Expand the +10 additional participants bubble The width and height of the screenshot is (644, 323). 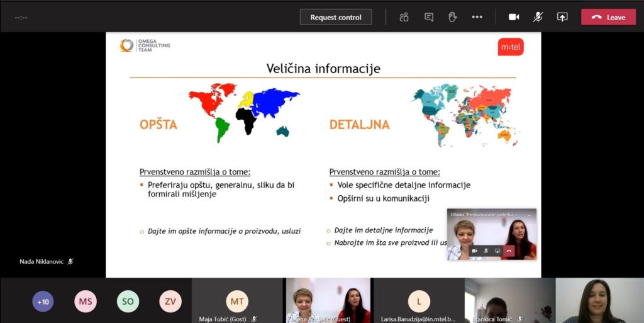coord(43,302)
